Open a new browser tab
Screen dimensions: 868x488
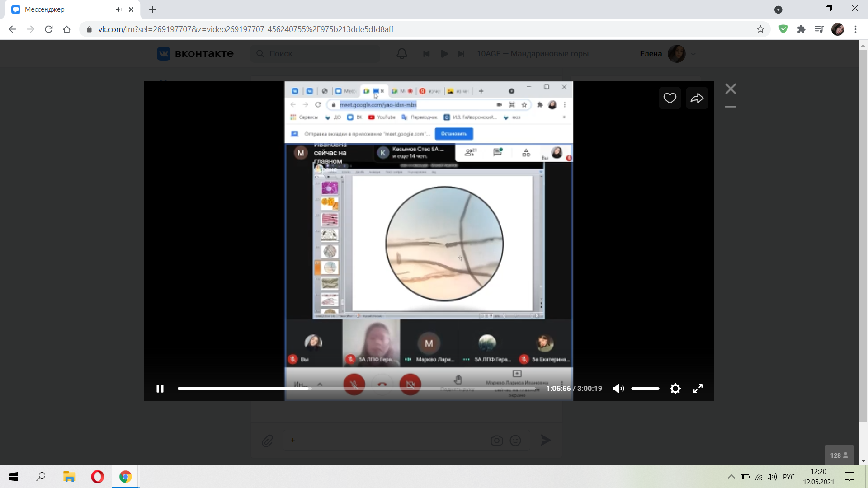coord(153,9)
